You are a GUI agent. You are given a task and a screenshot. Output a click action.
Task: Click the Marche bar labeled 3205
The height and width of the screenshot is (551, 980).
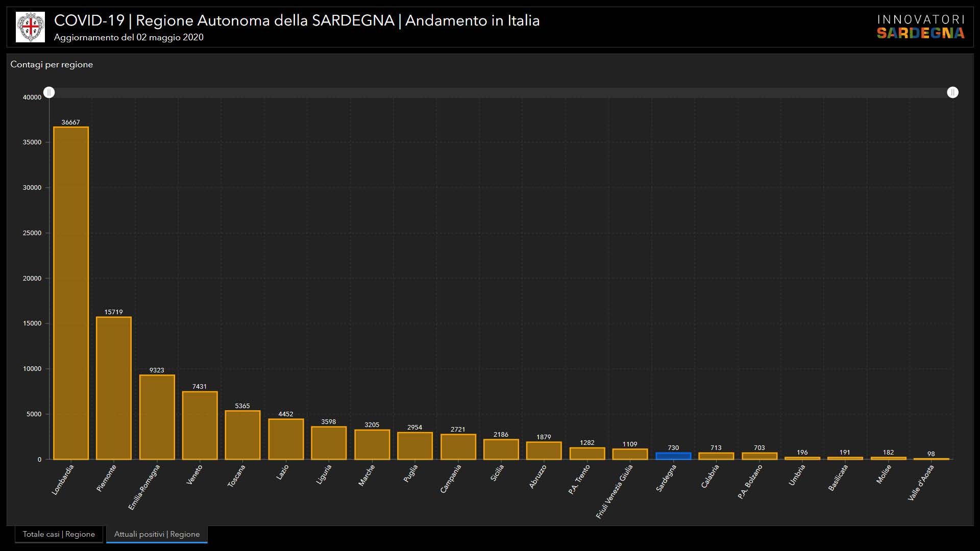click(x=372, y=445)
